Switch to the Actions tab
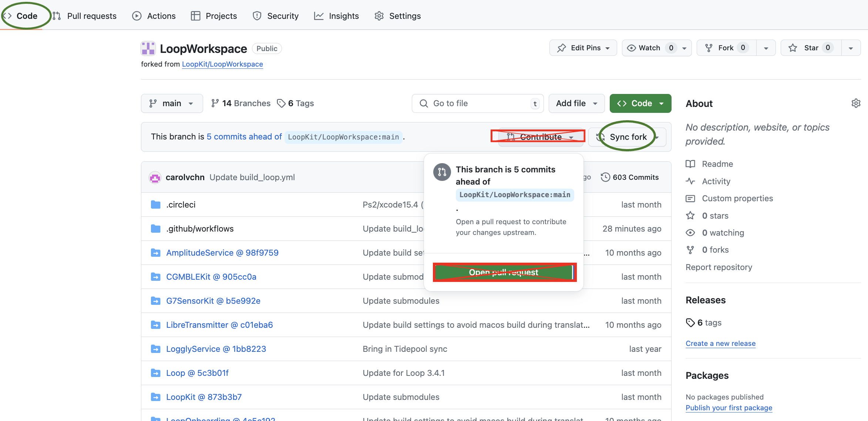868x421 pixels. [x=154, y=16]
